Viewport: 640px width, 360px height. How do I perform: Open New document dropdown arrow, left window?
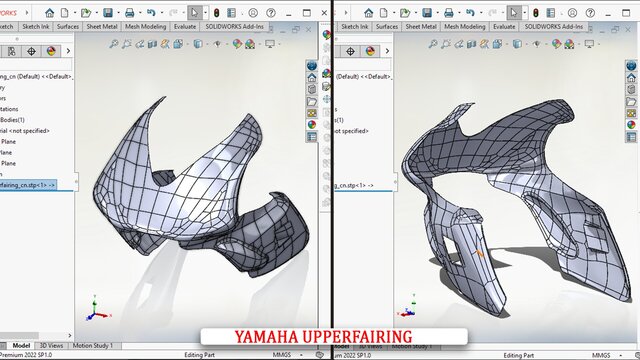pos(75,13)
